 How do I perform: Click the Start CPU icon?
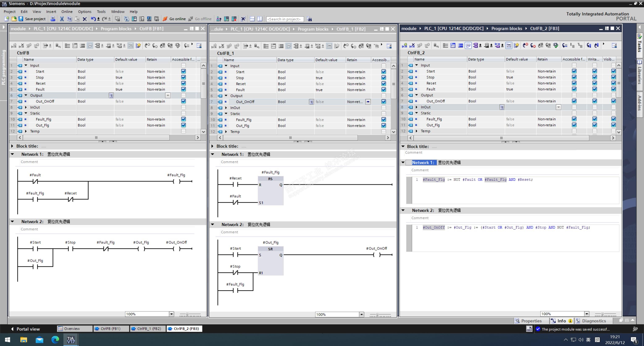[x=226, y=19]
